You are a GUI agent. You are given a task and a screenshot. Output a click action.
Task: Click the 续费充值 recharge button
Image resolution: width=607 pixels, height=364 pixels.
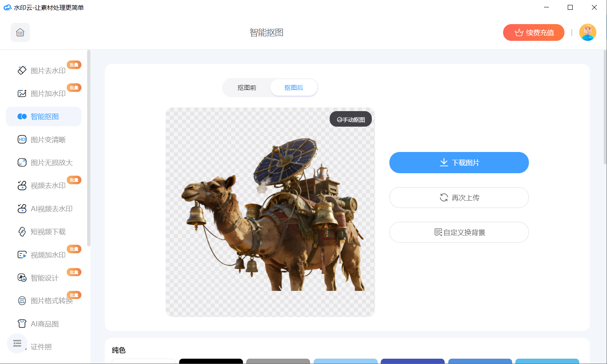(534, 33)
